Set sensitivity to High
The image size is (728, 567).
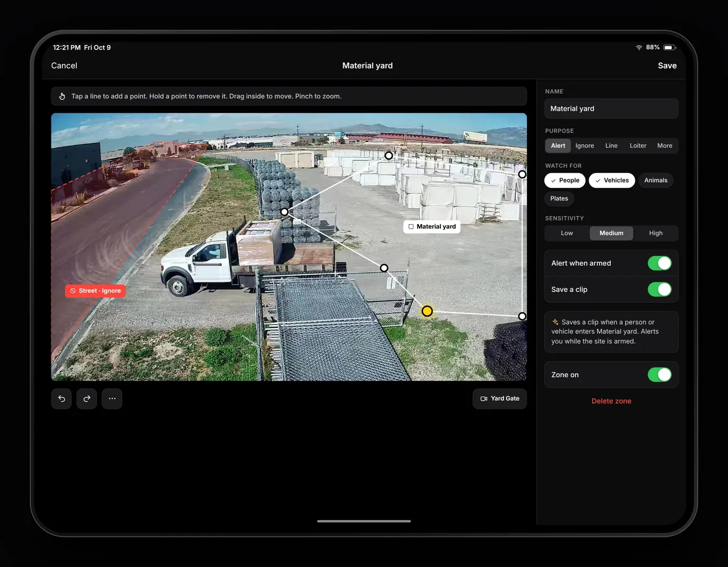click(656, 233)
